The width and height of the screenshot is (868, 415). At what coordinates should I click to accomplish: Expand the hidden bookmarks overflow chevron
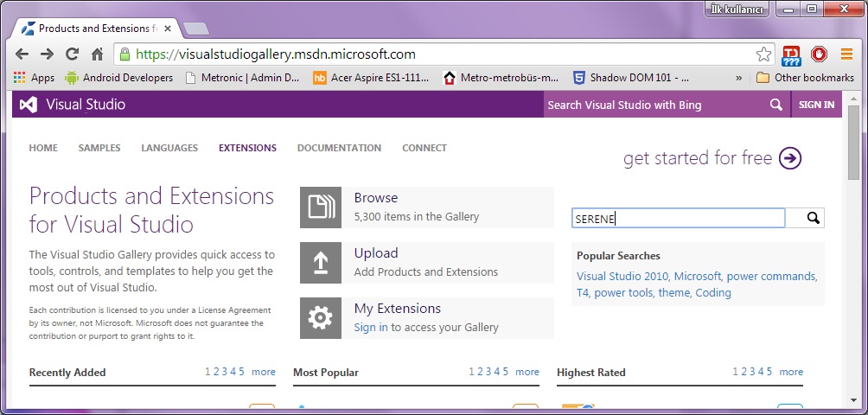click(x=738, y=78)
